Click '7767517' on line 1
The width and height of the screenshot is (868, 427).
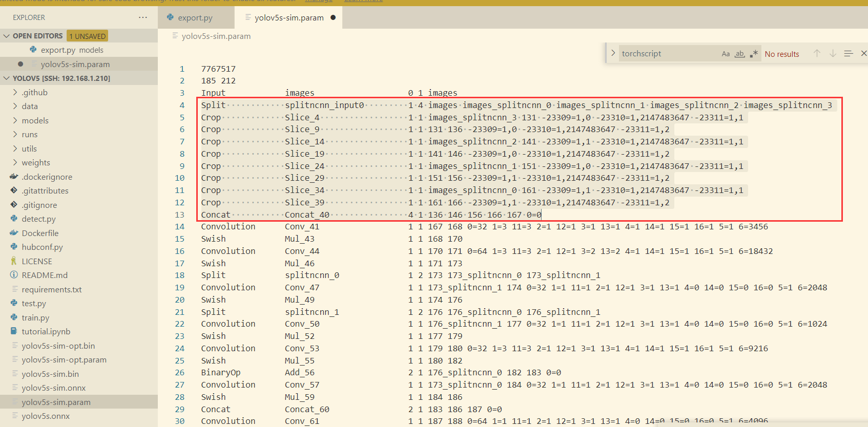tap(218, 69)
